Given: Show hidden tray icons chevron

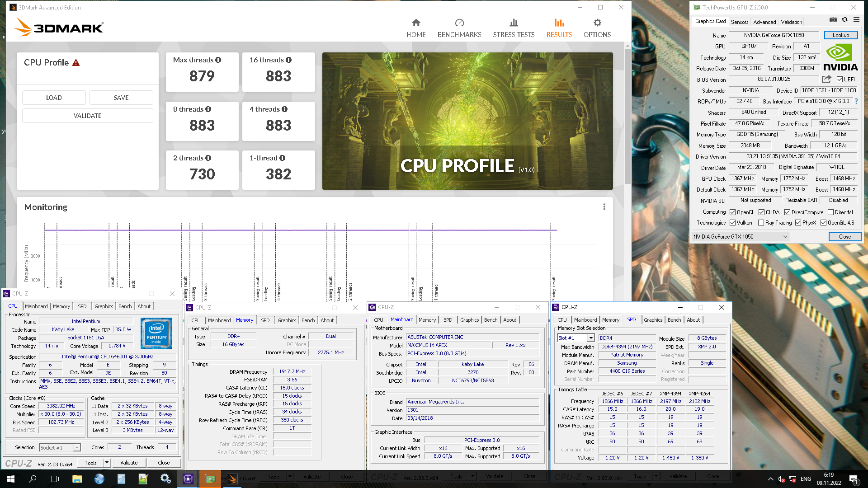Looking at the screenshot, I should pyautogui.click(x=770, y=479).
